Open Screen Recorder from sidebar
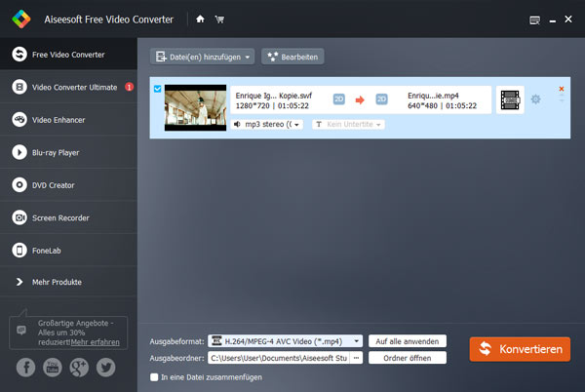Viewport: 585px width, 392px height. (x=68, y=217)
